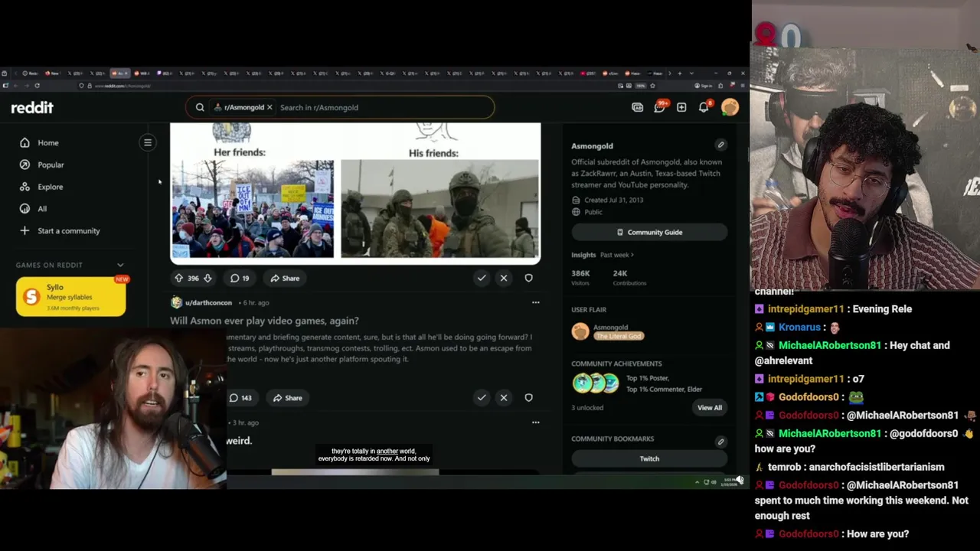Share the video games post
Viewport: 980px width, 551px height.
coord(288,398)
